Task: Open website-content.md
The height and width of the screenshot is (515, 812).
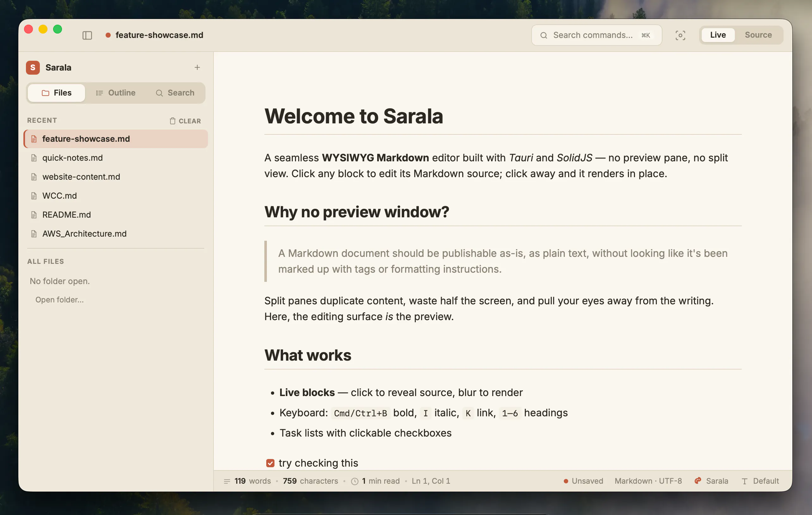Action: point(116,177)
